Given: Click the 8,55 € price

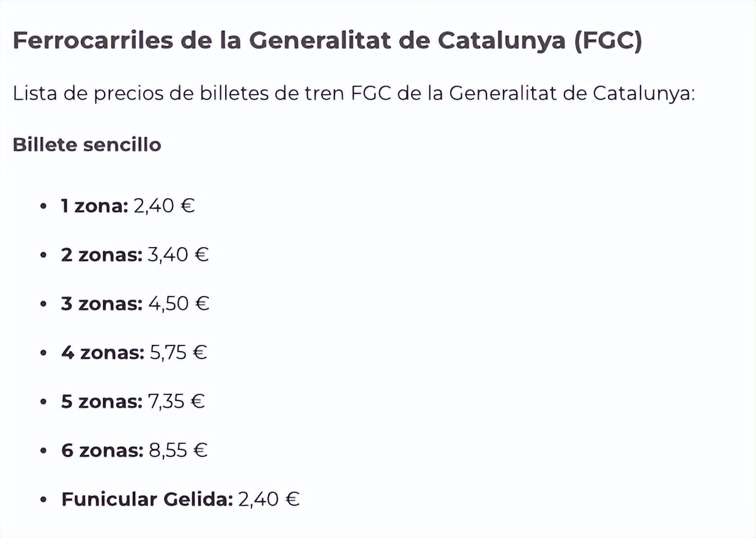Looking at the screenshot, I should (x=178, y=451).
